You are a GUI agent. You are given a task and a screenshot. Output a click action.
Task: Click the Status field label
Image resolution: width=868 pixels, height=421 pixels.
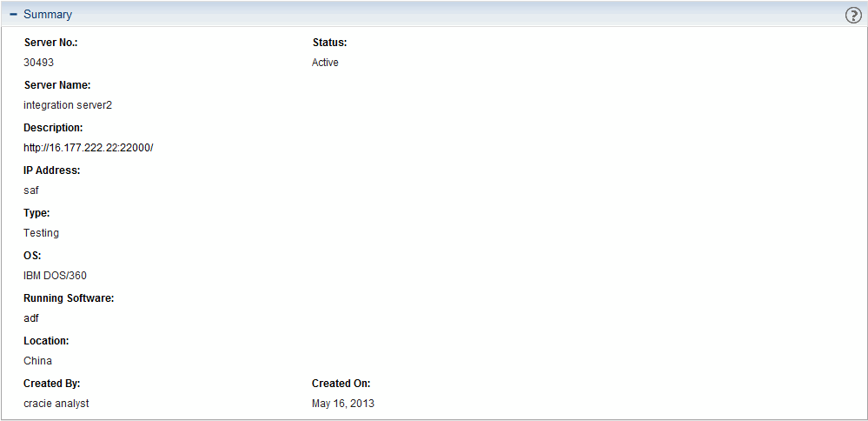[329, 43]
